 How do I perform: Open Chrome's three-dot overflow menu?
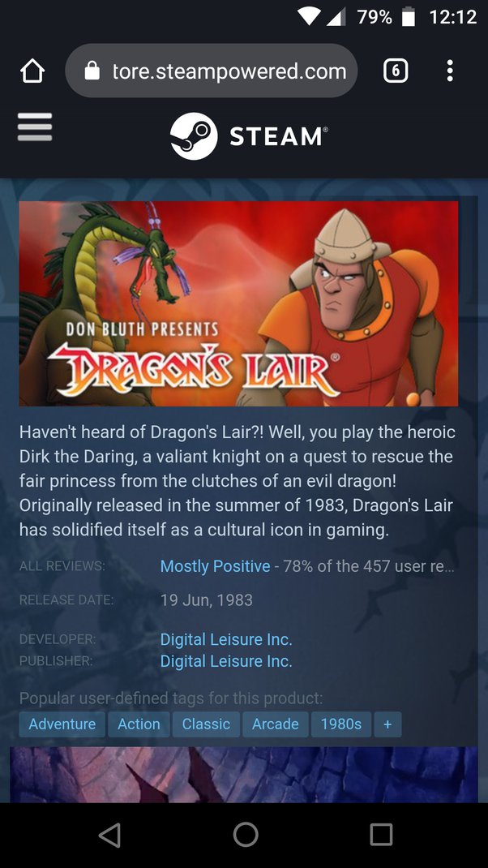pyautogui.click(x=450, y=71)
